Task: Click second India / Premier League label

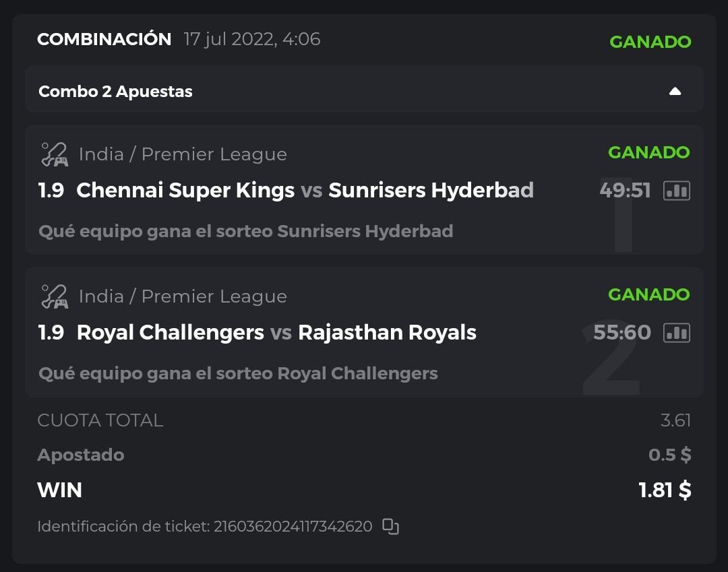Action: (183, 296)
